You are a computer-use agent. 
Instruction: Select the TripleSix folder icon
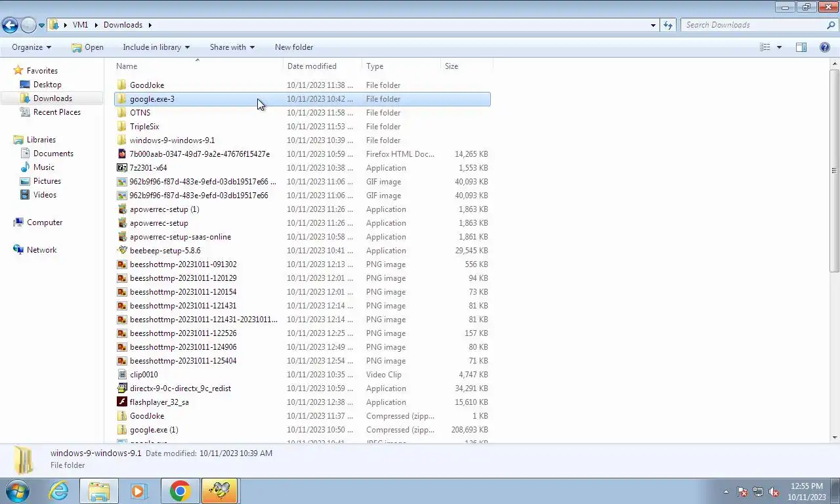pyautogui.click(x=121, y=127)
